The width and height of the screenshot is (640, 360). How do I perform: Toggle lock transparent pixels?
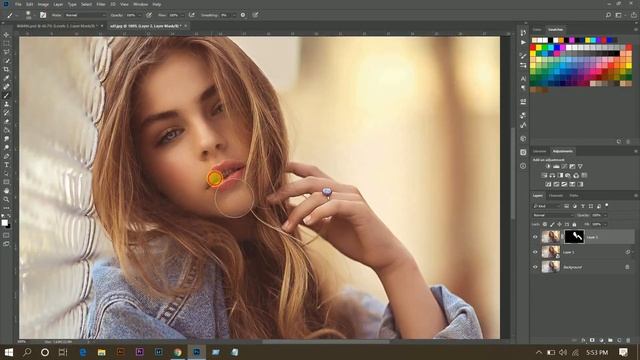coord(544,224)
